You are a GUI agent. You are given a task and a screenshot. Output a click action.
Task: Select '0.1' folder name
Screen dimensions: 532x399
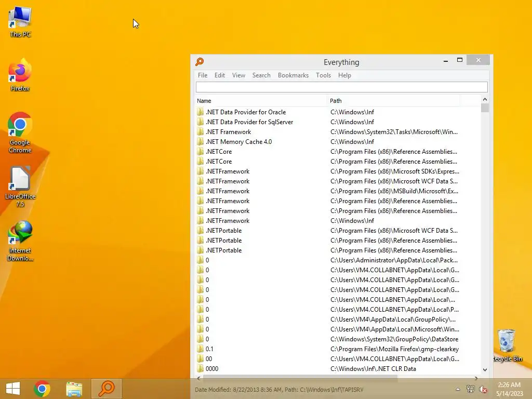(209, 349)
